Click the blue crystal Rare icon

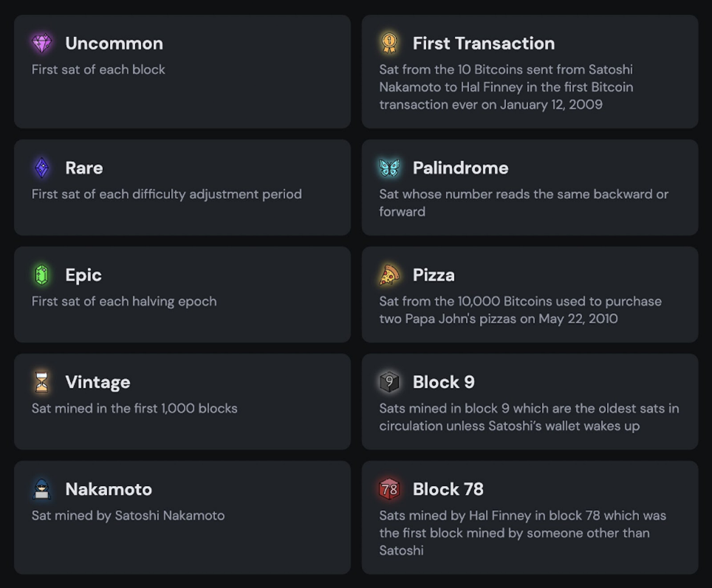point(42,168)
